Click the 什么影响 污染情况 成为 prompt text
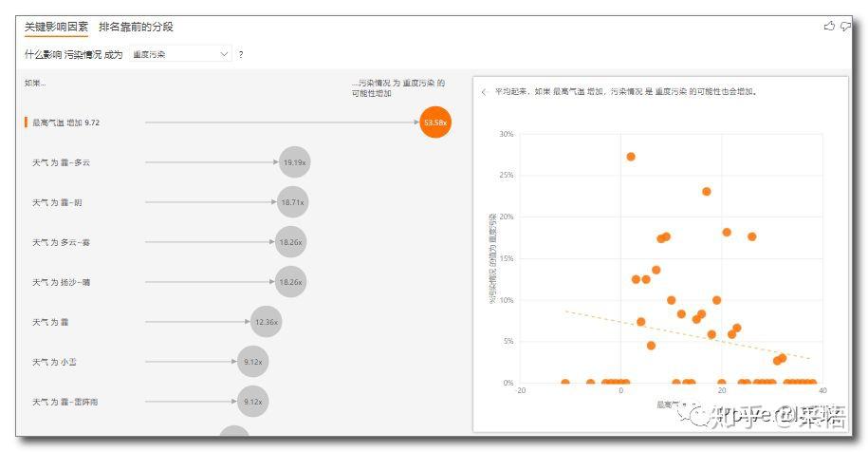The image size is (868, 452). (74, 54)
